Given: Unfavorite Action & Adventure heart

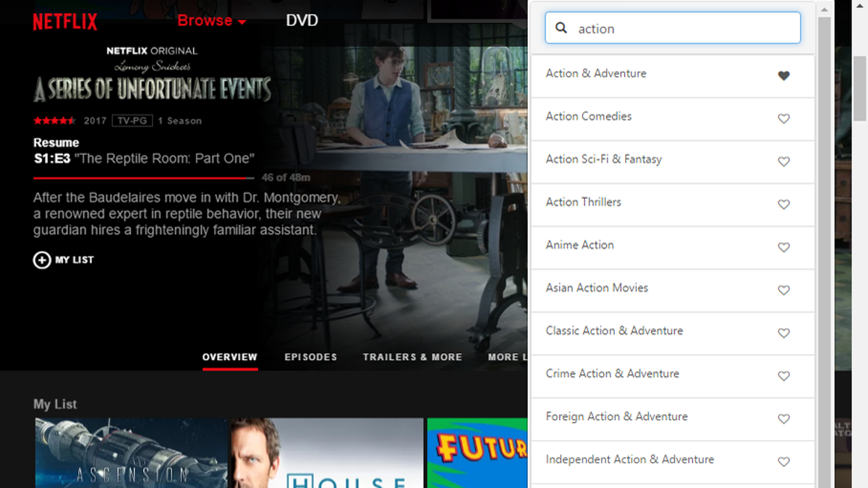Looking at the screenshot, I should tap(783, 76).
